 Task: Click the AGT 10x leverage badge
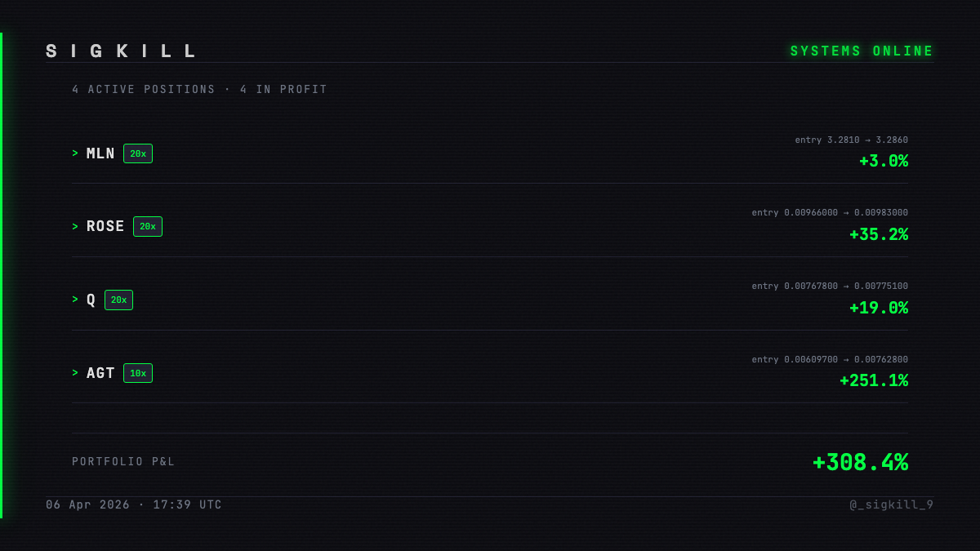pos(138,373)
